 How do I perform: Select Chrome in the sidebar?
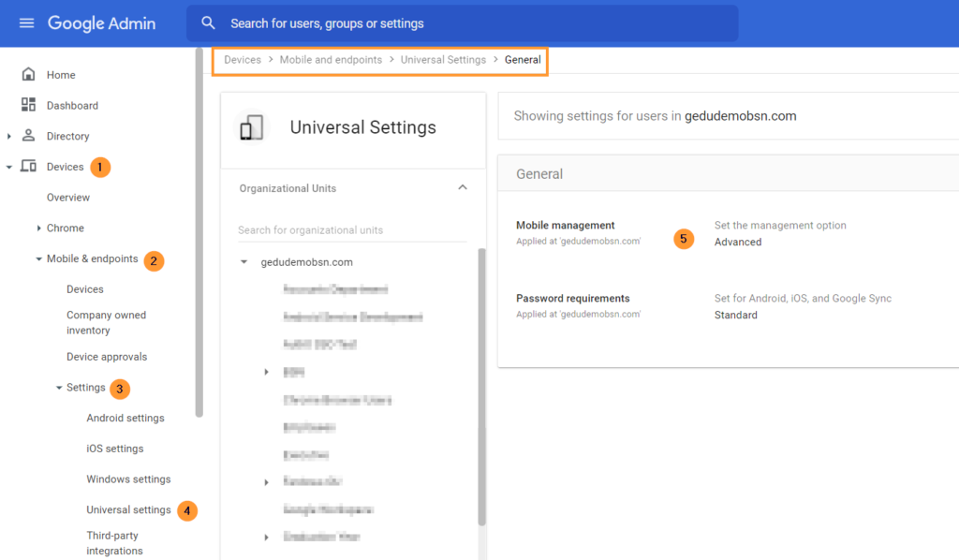pos(66,228)
